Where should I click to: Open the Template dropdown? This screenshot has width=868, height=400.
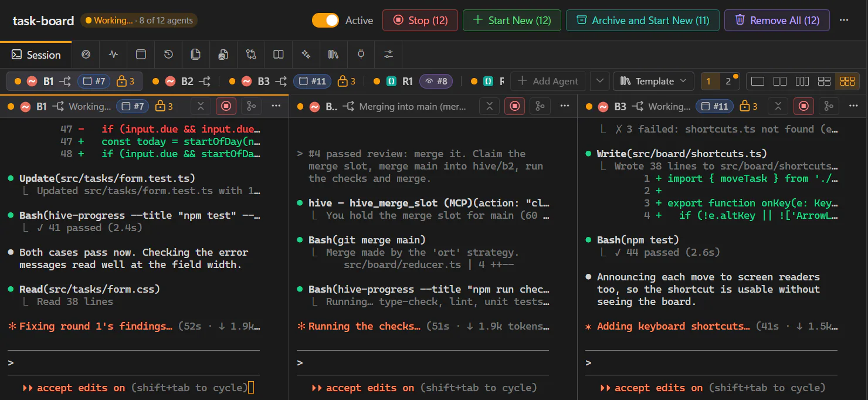(653, 81)
